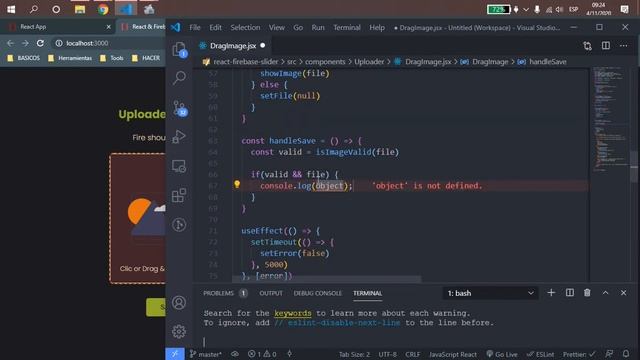Open the Selection menu

(x=245, y=27)
